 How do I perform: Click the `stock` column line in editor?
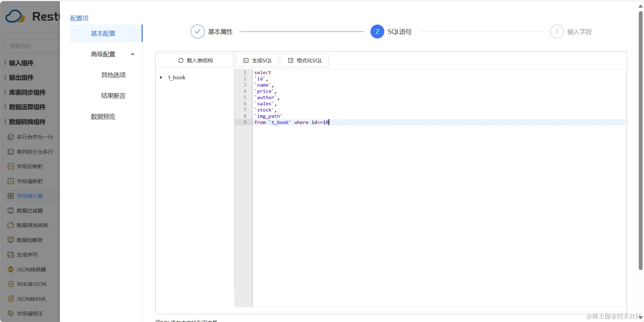[266, 110]
